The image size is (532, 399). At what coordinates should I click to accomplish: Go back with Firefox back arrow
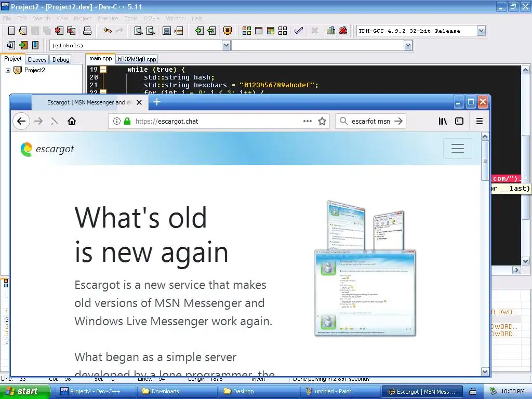21,121
